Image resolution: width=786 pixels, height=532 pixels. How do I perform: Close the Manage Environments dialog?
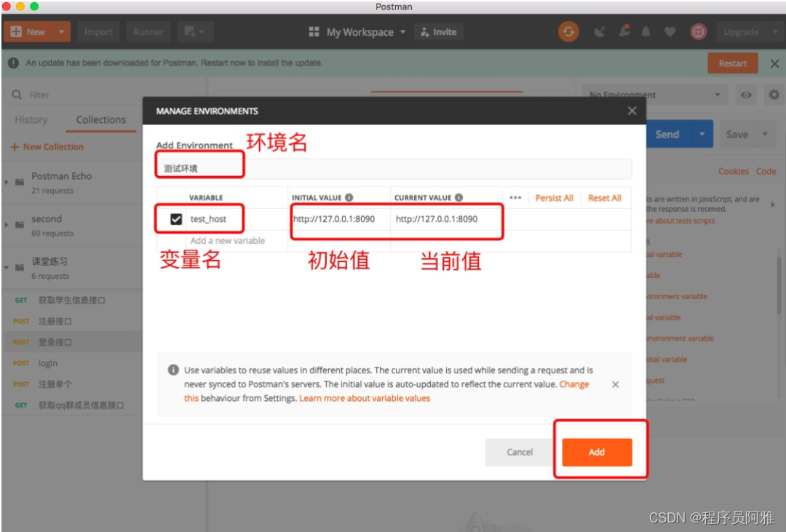tap(632, 111)
